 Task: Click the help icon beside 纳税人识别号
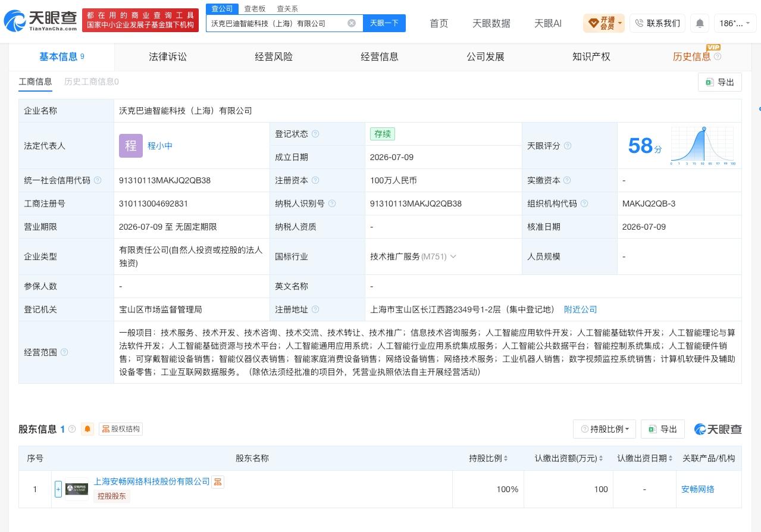point(332,204)
